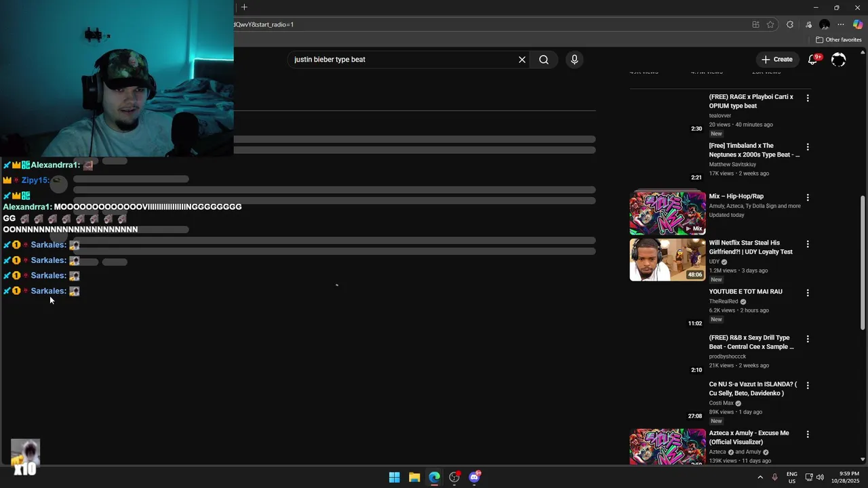Clear the YouTube search box with X
The height and width of the screenshot is (488, 868).
tap(522, 60)
